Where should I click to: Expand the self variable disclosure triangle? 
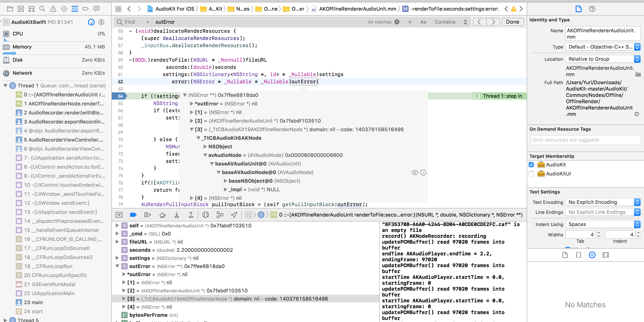coord(117,226)
